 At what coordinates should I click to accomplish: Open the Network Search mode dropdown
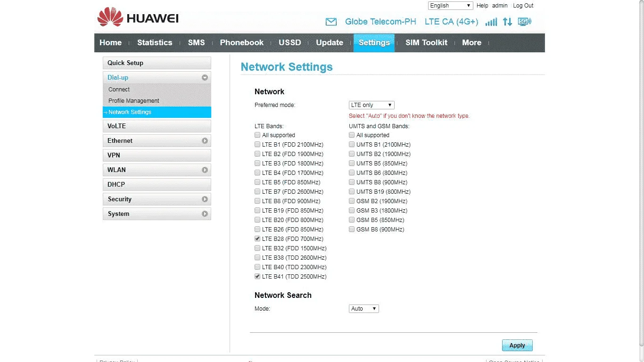(364, 309)
